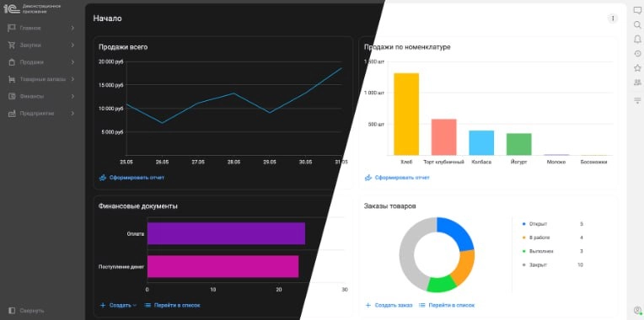Open the notifications bell icon
This screenshot has width=644, height=320.
[x=637, y=39]
